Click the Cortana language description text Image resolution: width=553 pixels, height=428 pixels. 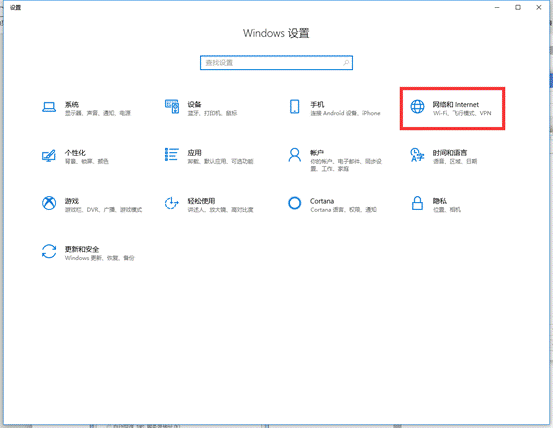pyautogui.click(x=344, y=210)
